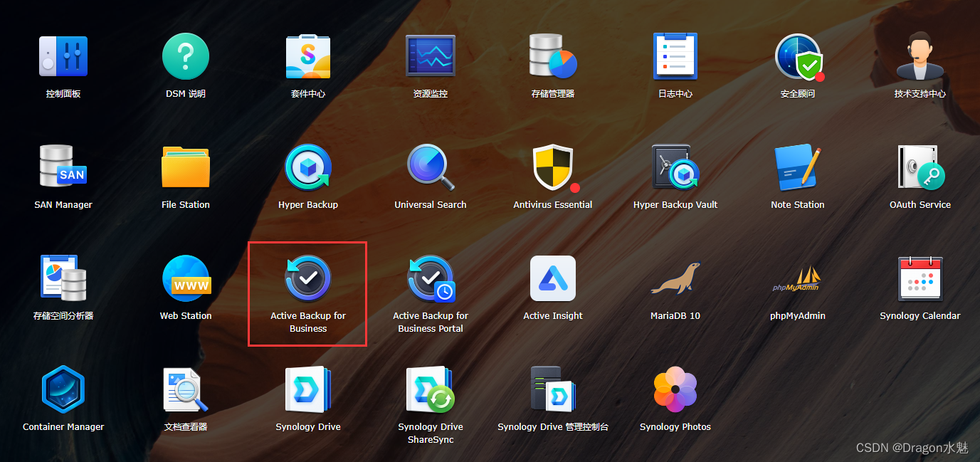Click the 'SAN Manager' label text

[63, 204]
